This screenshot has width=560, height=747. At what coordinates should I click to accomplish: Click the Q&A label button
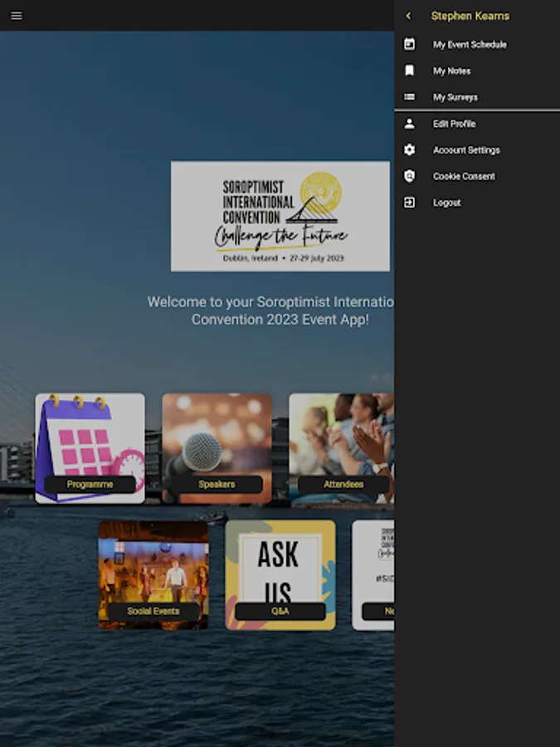coord(280,611)
